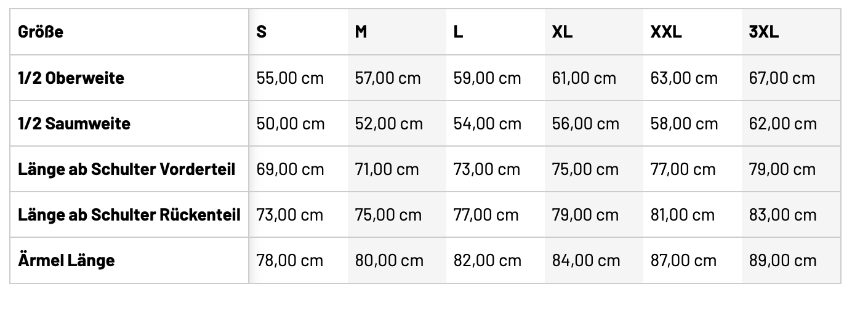Image resolution: width=868 pixels, height=313 pixels.
Task: Click the 55,00 cm Oberweite cell
Action: pyautogui.click(x=290, y=78)
